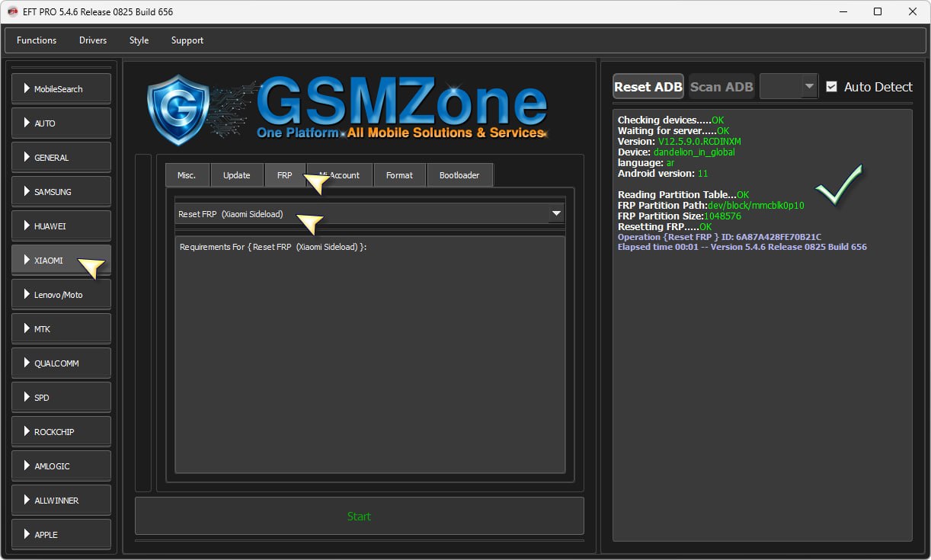Open the Lenovo/Moto category
Screen dimensions: 931x560
(x=61, y=294)
